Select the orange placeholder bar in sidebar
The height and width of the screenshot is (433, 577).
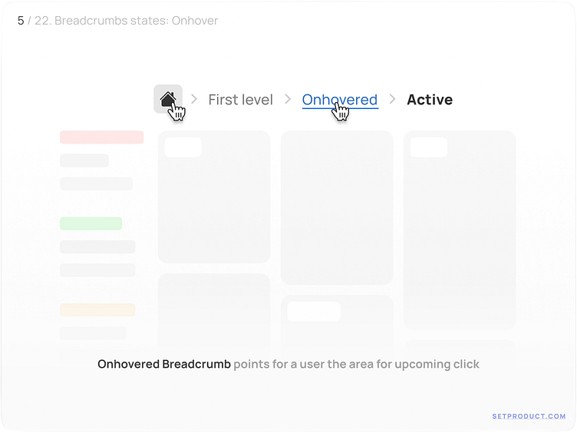[98, 310]
